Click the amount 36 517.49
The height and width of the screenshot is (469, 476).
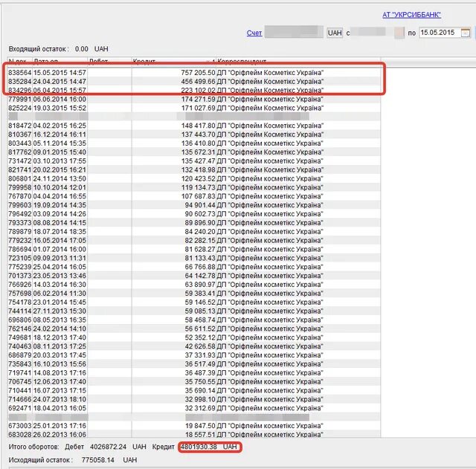(200, 364)
